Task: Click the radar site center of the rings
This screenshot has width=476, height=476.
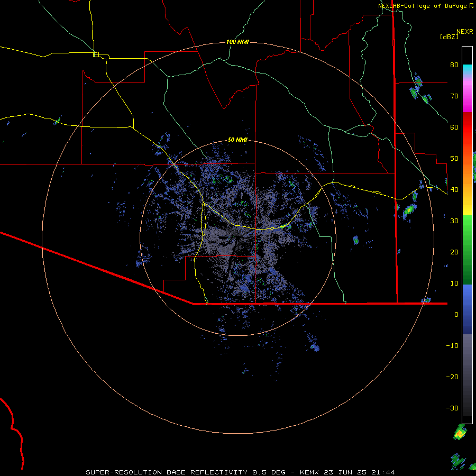Action: (237, 238)
